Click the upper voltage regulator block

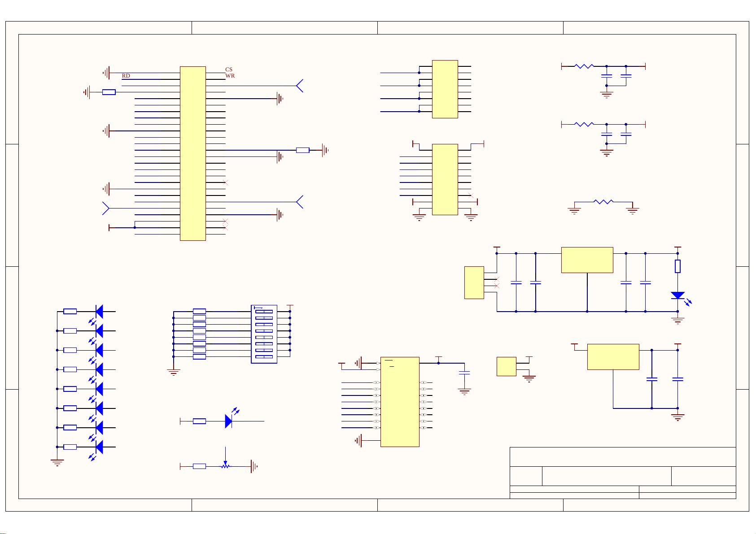coord(587,260)
